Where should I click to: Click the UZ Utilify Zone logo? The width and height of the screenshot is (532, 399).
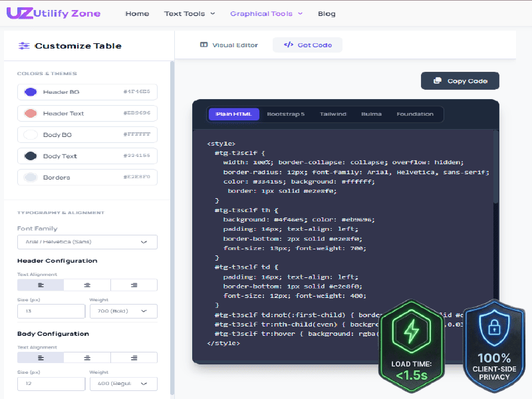tap(53, 13)
